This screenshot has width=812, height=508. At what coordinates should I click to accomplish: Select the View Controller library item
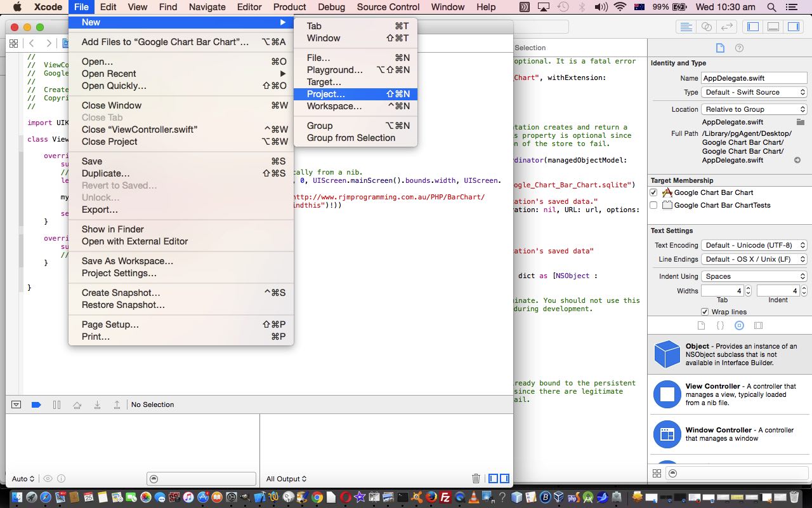730,394
